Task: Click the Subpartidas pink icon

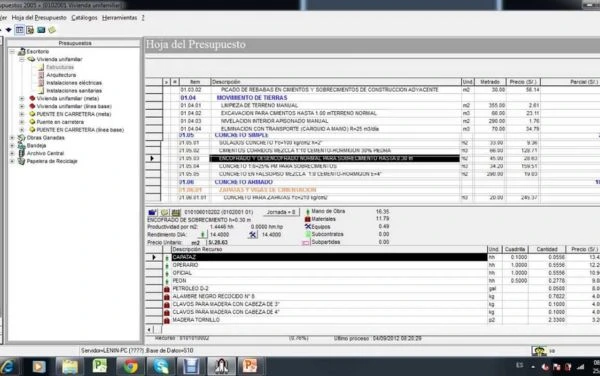Action: pos(306,243)
